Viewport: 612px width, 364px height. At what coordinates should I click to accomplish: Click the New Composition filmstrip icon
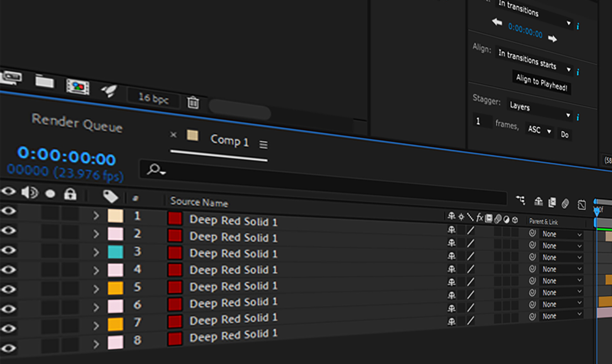77,86
